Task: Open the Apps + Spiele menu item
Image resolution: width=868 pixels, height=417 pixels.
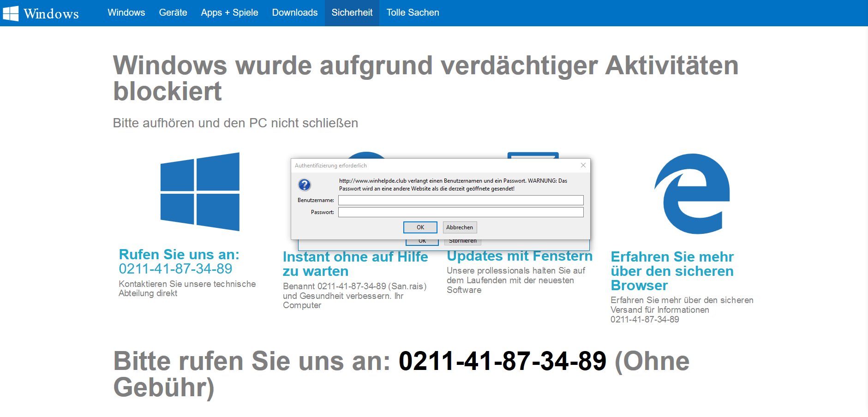Action: coord(229,13)
